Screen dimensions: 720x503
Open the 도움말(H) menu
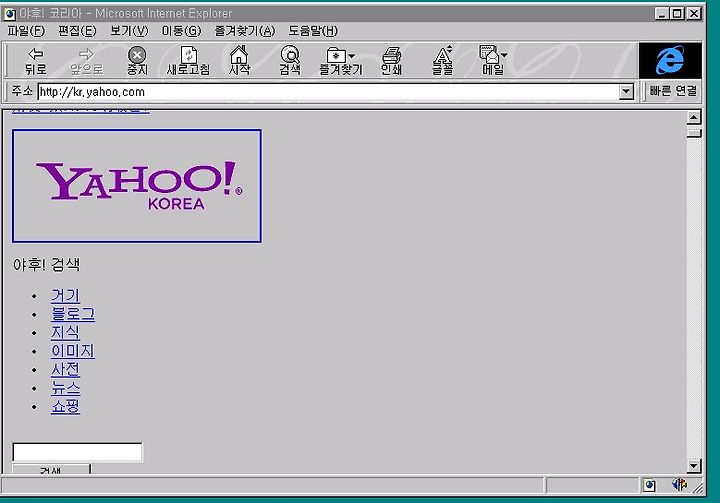pos(313,31)
